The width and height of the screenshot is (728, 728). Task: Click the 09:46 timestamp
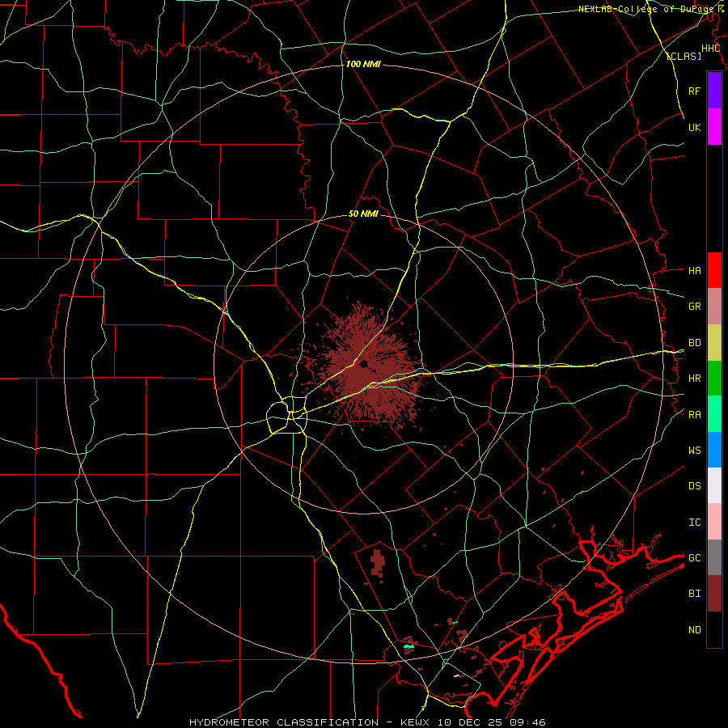(527, 722)
